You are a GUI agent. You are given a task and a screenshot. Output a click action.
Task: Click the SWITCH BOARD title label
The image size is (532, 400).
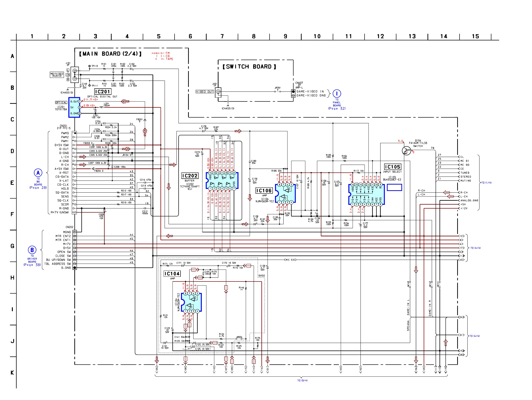click(x=249, y=67)
